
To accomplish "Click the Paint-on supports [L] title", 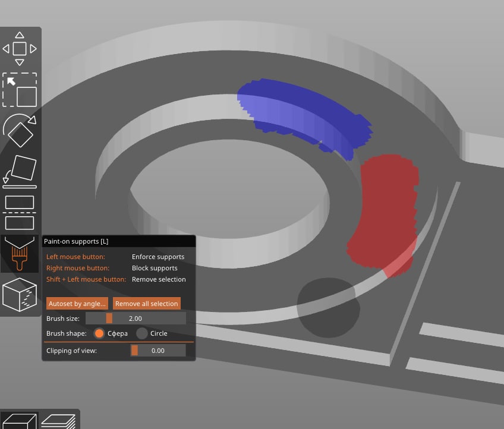I will coord(76,241).
